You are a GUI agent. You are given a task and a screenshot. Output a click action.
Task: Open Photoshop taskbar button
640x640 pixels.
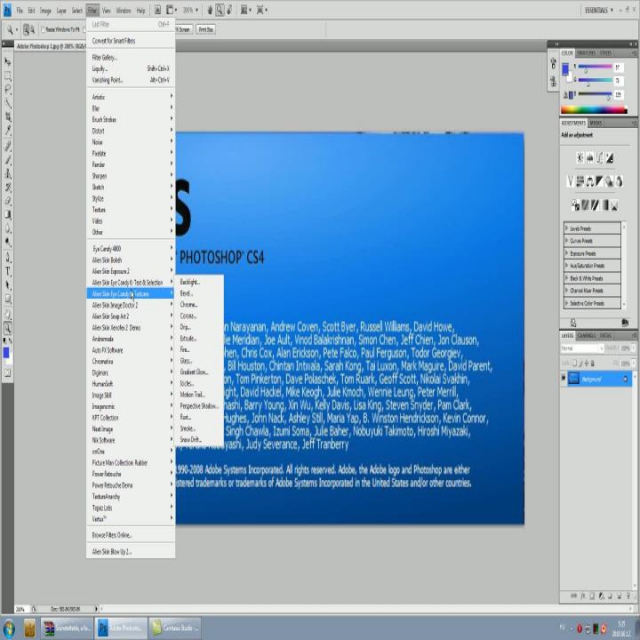pos(122,628)
